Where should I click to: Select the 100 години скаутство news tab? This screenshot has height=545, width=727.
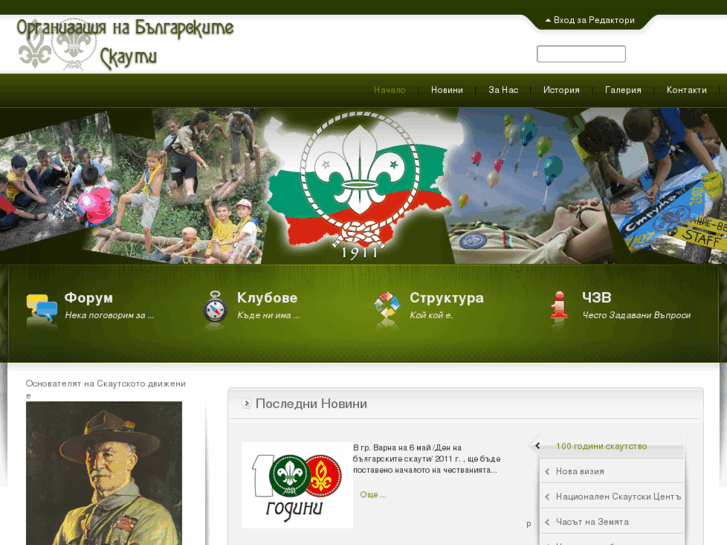(x=601, y=446)
